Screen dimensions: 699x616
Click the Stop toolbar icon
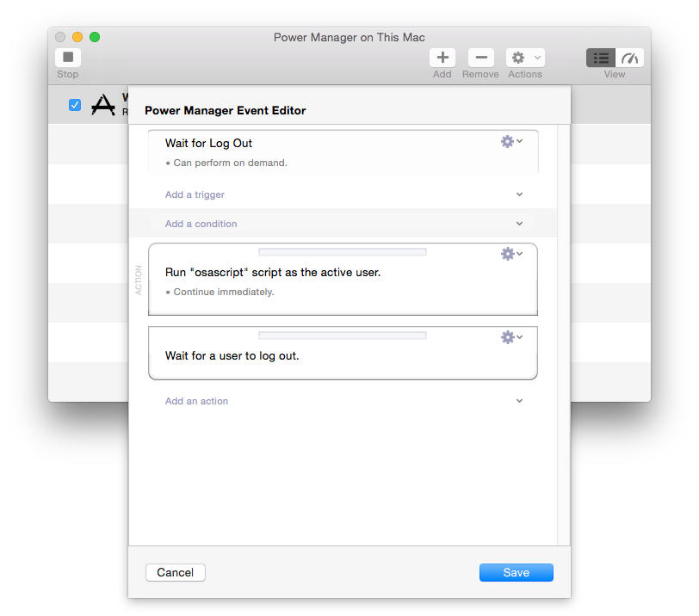(68, 58)
